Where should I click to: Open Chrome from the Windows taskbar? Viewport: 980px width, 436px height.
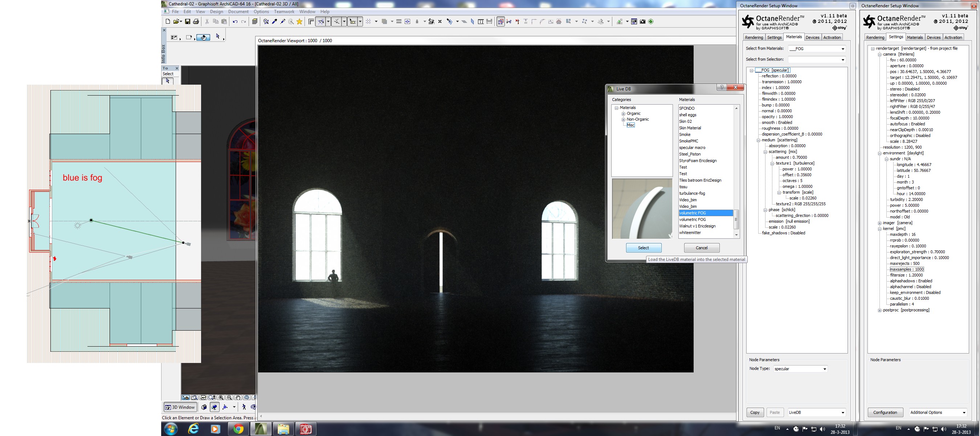click(238, 429)
